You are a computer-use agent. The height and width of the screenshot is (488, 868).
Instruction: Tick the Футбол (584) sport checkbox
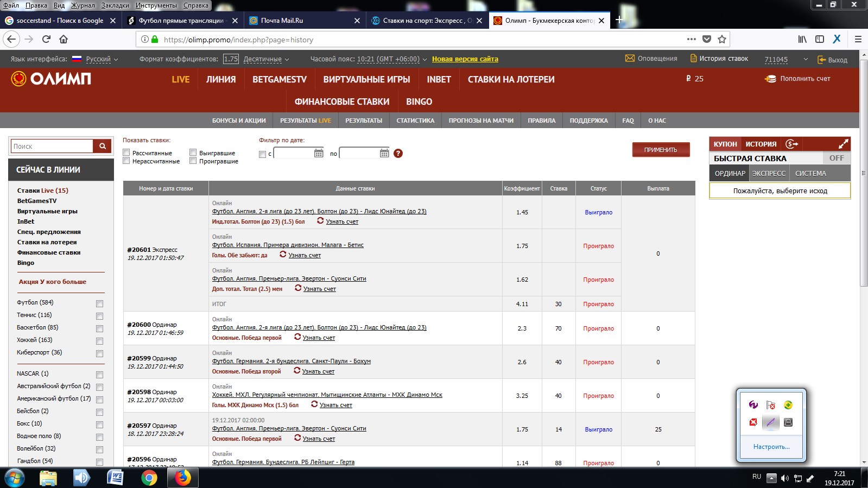coord(99,303)
